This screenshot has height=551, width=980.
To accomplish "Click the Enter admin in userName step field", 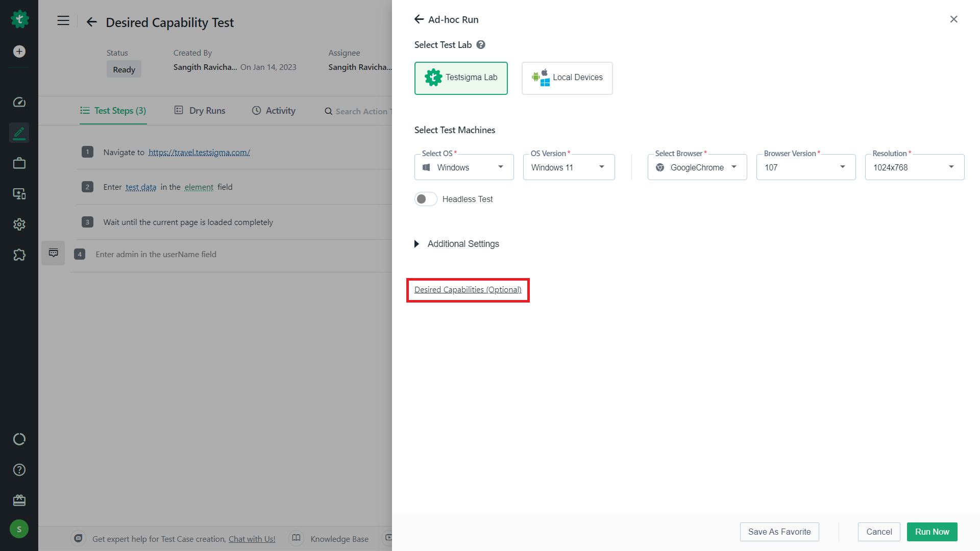I will [x=156, y=254].
